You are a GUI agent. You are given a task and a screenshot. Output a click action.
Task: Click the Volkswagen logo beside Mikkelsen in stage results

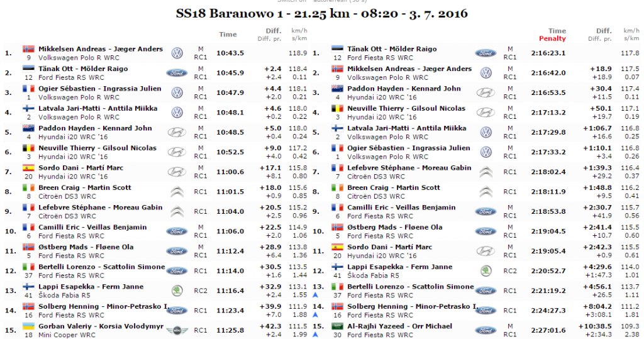coord(177,53)
